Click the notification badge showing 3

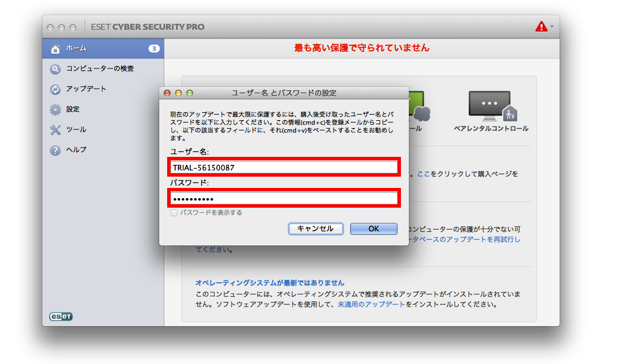click(154, 49)
